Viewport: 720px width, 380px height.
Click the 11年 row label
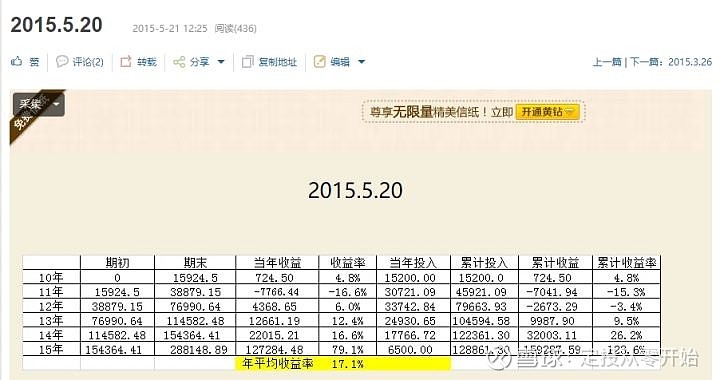(x=51, y=291)
